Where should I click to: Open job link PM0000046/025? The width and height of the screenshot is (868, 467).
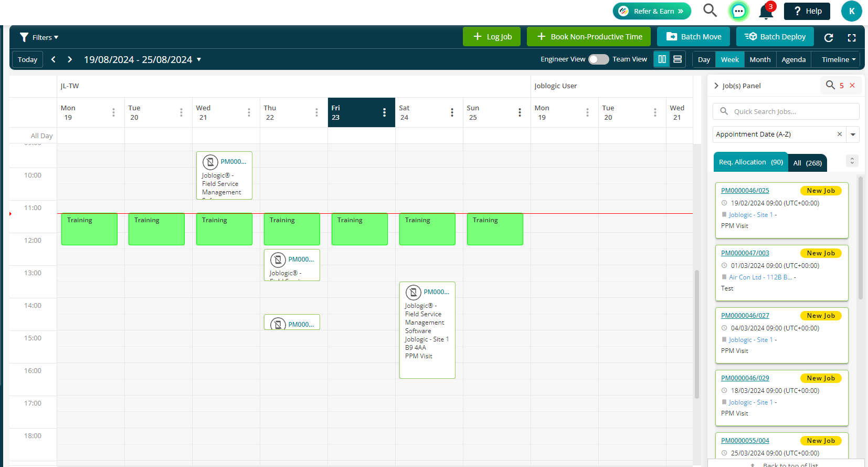(x=745, y=191)
